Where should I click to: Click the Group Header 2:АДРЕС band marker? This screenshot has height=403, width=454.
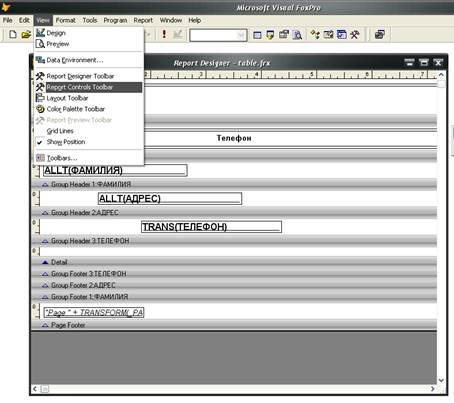[x=45, y=213]
